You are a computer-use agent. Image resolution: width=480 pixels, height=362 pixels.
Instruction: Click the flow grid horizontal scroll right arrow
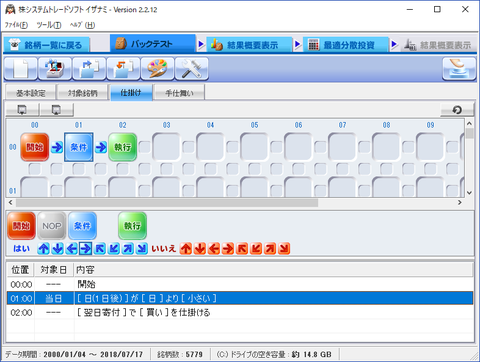pyautogui.click(x=460, y=202)
